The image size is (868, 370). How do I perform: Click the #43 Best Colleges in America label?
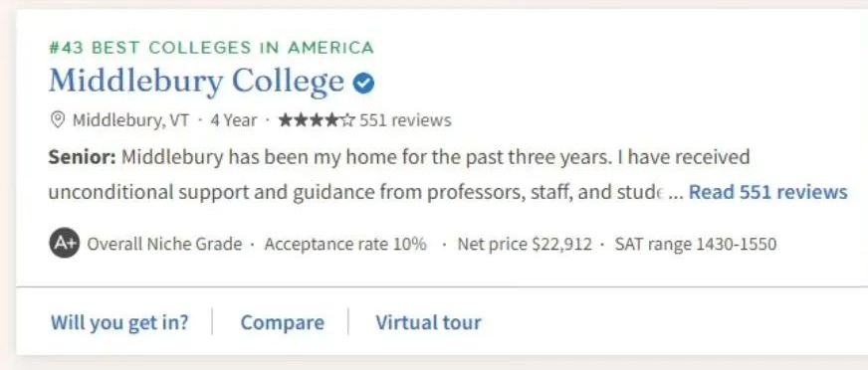[x=211, y=48]
